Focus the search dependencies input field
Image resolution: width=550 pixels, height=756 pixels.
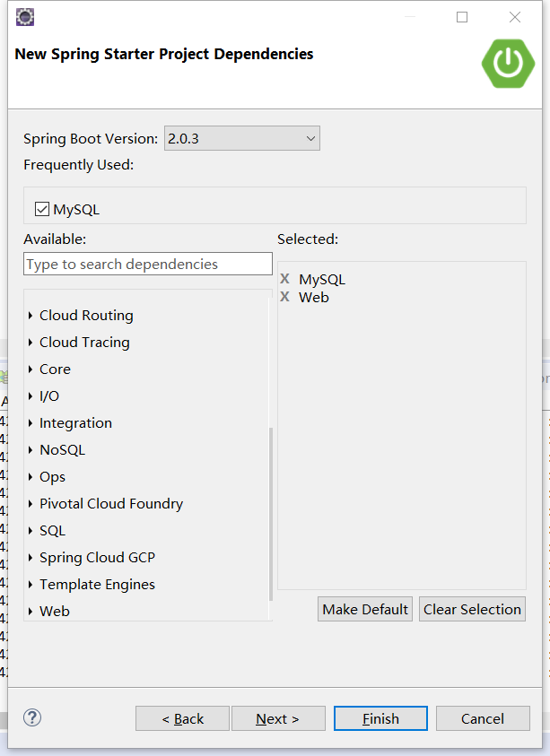click(148, 264)
